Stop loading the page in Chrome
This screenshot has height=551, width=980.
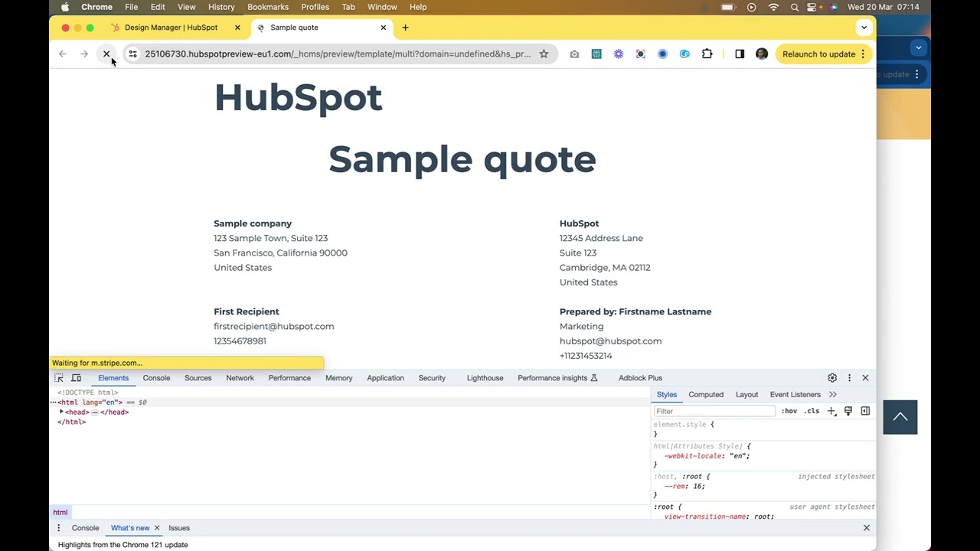click(x=106, y=54)
